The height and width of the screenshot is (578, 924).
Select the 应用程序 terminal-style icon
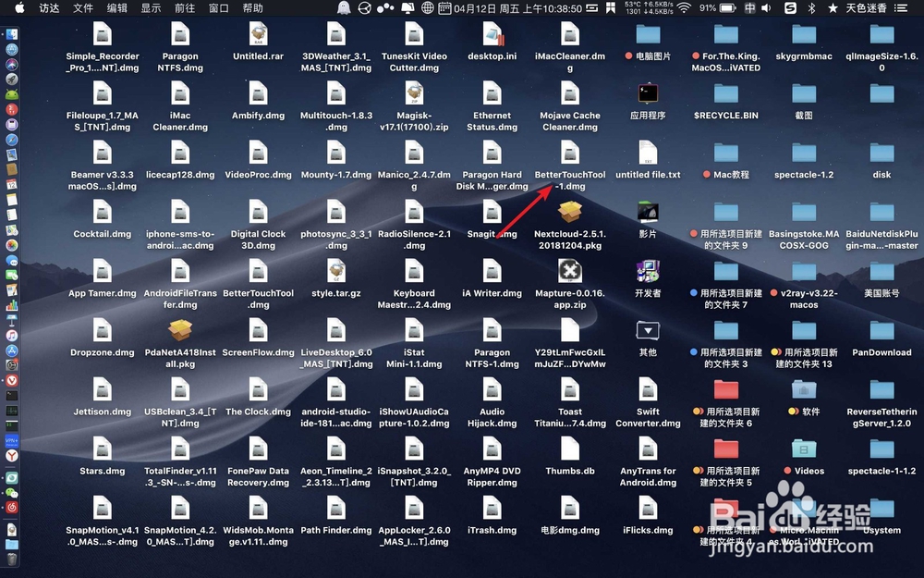coord(648,93)
